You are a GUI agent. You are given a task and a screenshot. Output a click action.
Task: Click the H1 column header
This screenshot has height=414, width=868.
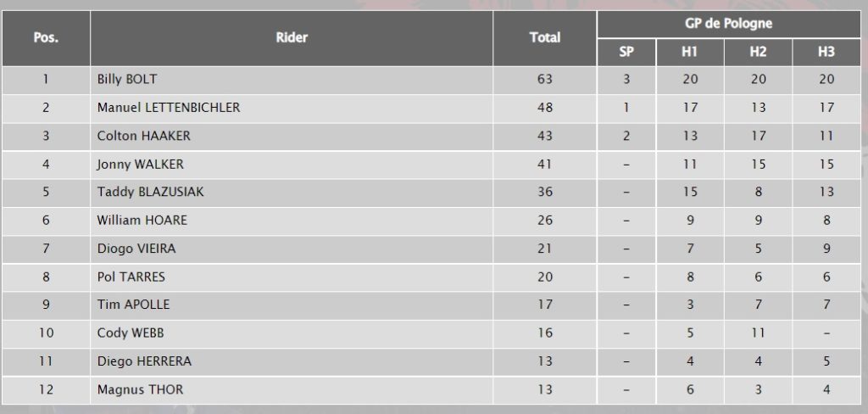690,52
